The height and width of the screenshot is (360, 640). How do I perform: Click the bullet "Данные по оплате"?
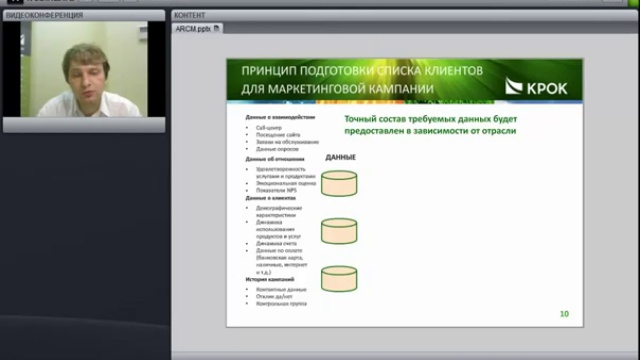(279, 250)
